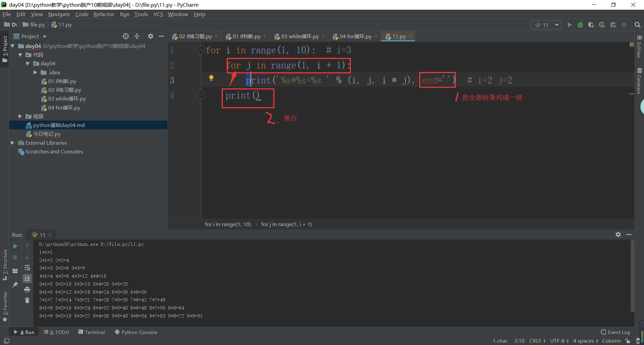Restore layout icon in Run panel
Screen dimensions: 644x345
tap(15, 271)
